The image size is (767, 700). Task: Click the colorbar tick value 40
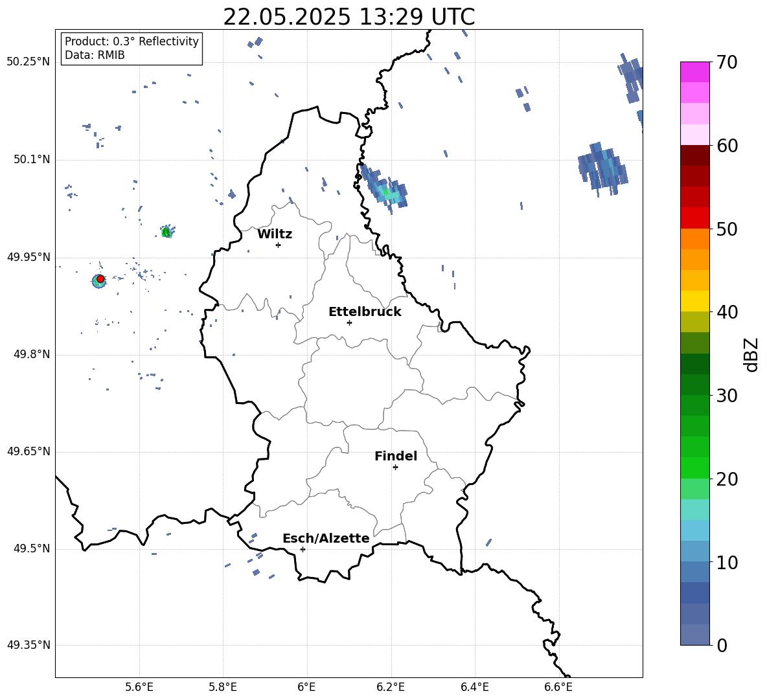tap(727, 312)
